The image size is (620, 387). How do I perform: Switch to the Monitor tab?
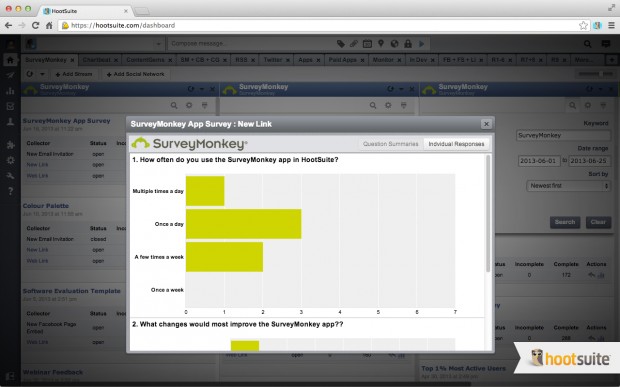click(383, 60)
